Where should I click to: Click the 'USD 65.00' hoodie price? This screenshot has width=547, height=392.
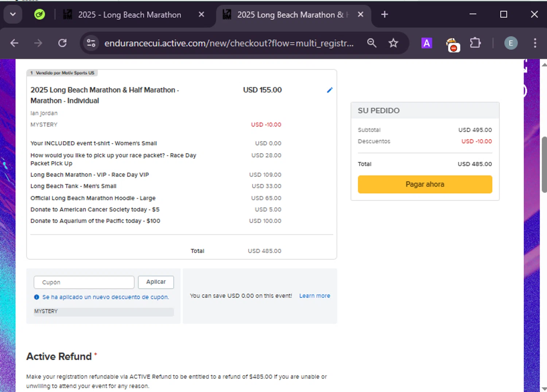[x=266, y=198]
